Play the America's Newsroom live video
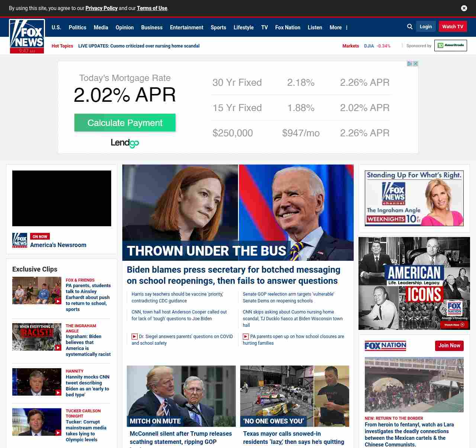Viewport: 476px width, 448px height. [62, 198]
